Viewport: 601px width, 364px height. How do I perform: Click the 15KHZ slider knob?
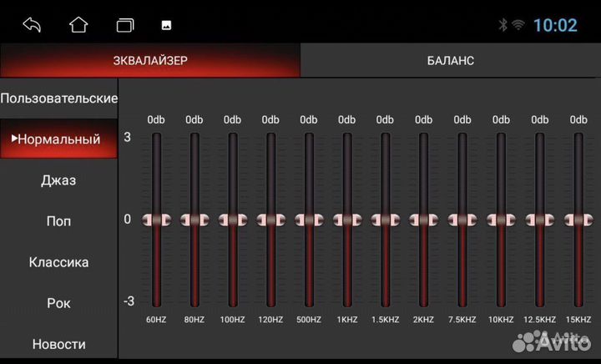(578, 220)
